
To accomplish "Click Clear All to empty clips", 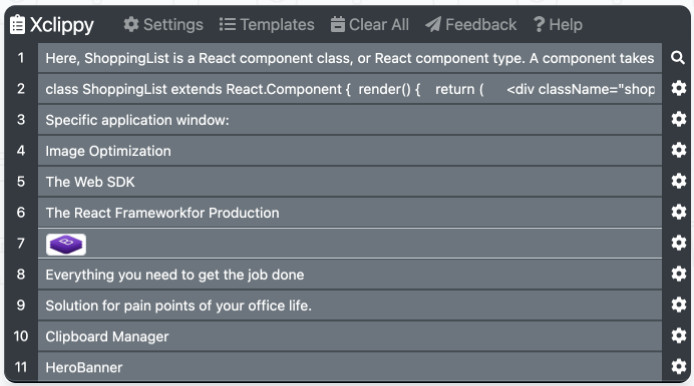I will [370, 24].
